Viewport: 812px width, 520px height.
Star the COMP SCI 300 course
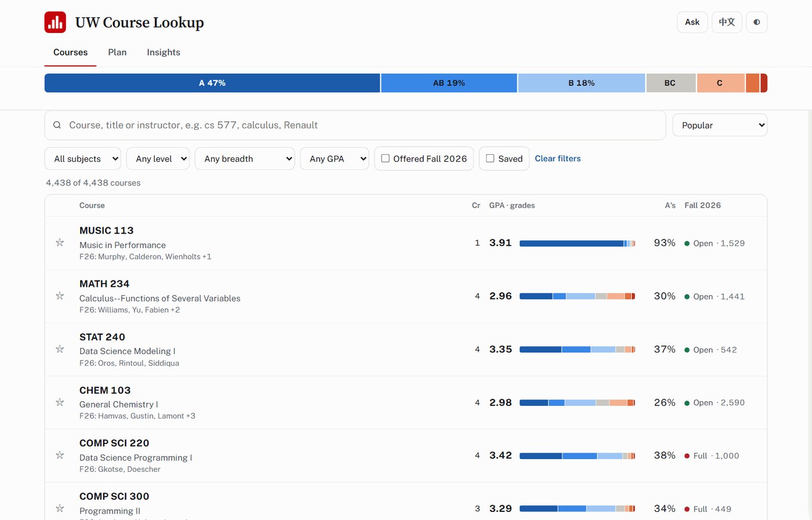pyautogui.click(x=60, y=509)
